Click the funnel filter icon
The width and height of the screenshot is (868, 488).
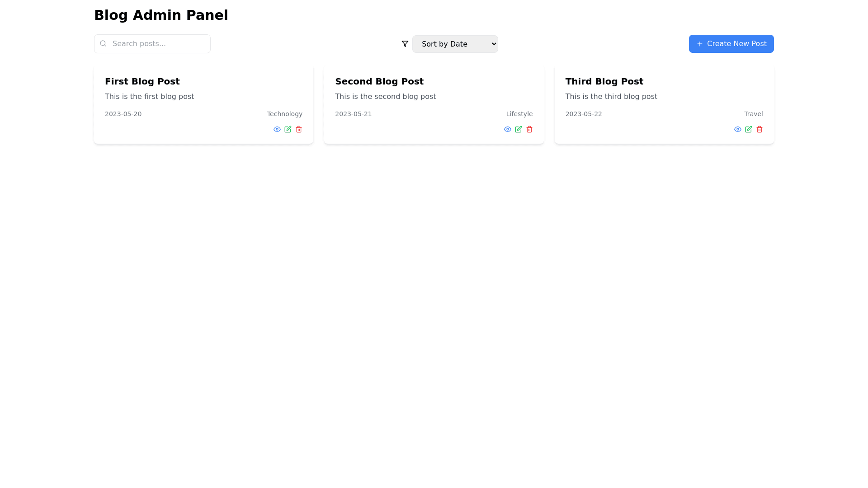tap(405, 44)
